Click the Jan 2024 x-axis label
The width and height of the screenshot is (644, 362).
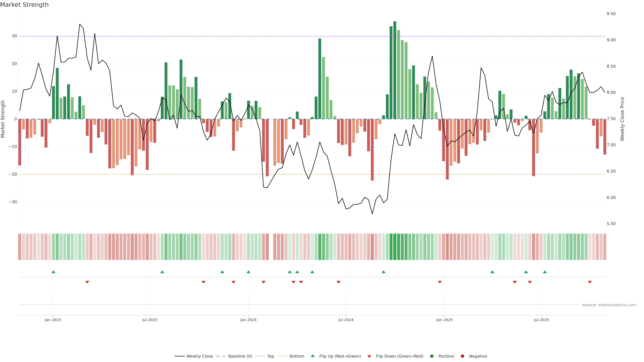pos(248,320)
